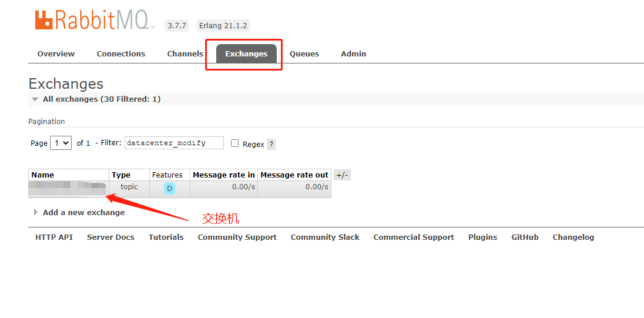The width and height of the screenshot is (644, 318).
Task: Expand Add a new exchange section
Action: click(x=79, y=212)
